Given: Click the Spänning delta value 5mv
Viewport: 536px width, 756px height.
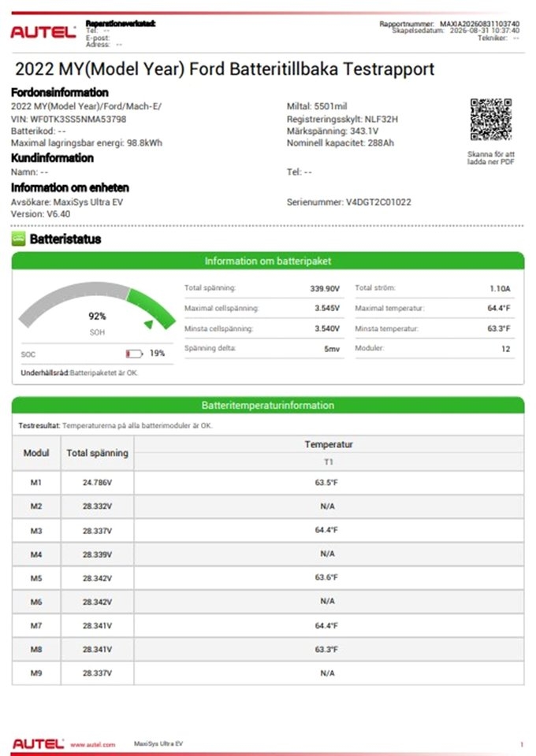Looking at the screenshot, I should (x=332, y=349).
